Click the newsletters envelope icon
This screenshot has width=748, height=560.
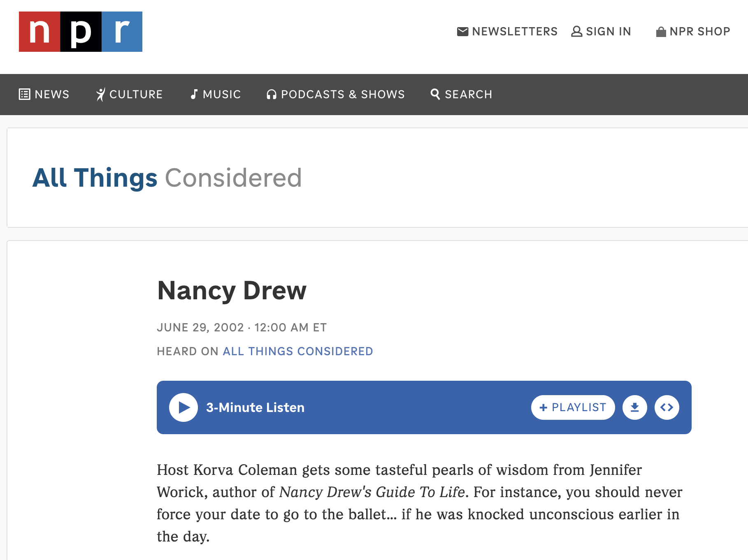coord(462,32)
